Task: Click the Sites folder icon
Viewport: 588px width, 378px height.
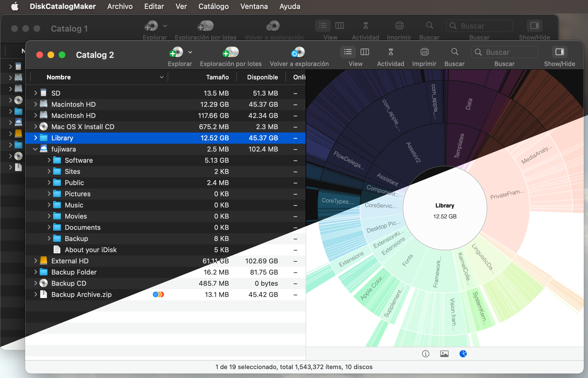Action: tap(57, 171)
